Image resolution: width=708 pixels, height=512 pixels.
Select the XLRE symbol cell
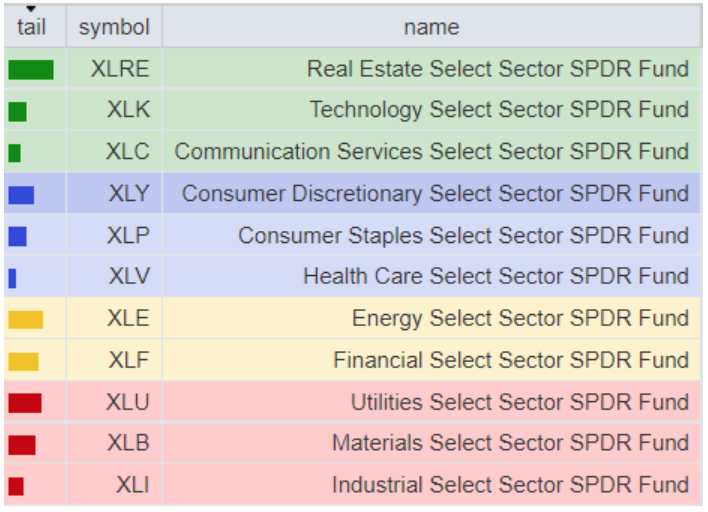point(119,69)
